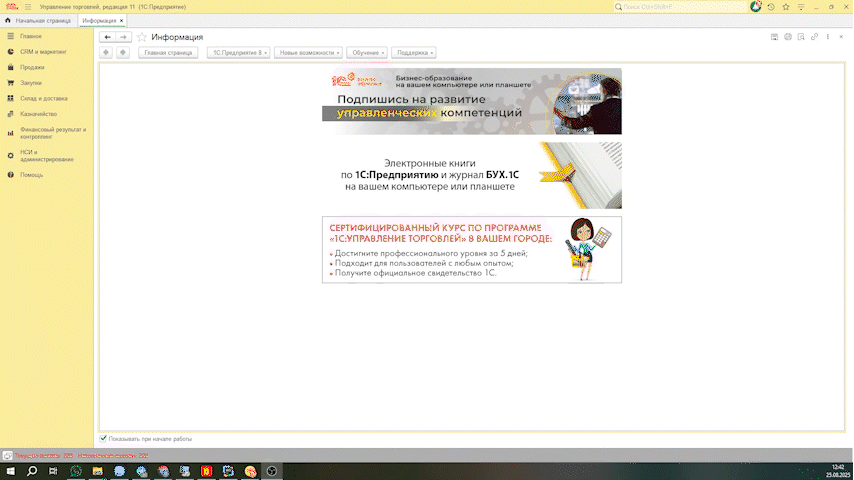Open the notifications bell icon with red badge
Image resolution: width=854 pixels, height=480 pixels.
tap(755, 7)
